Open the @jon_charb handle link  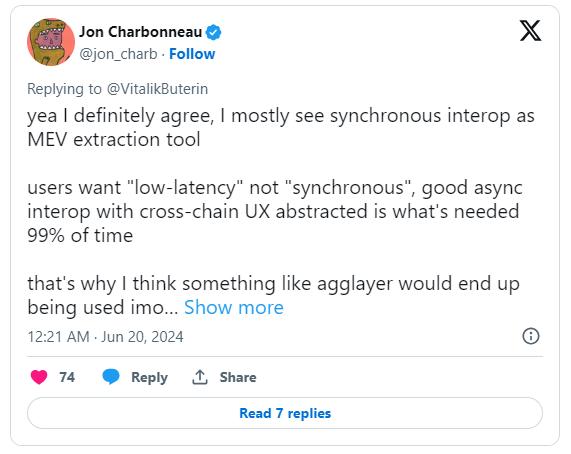[118, 54]
